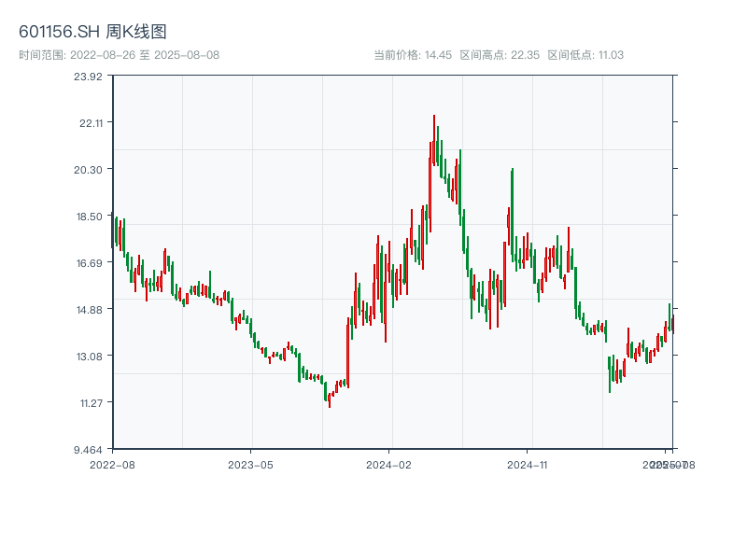The width and height of the screenshot is (747, 560).
Task: Click the interval high label '区间高点: 22.35'
Action: pos(500,55)
